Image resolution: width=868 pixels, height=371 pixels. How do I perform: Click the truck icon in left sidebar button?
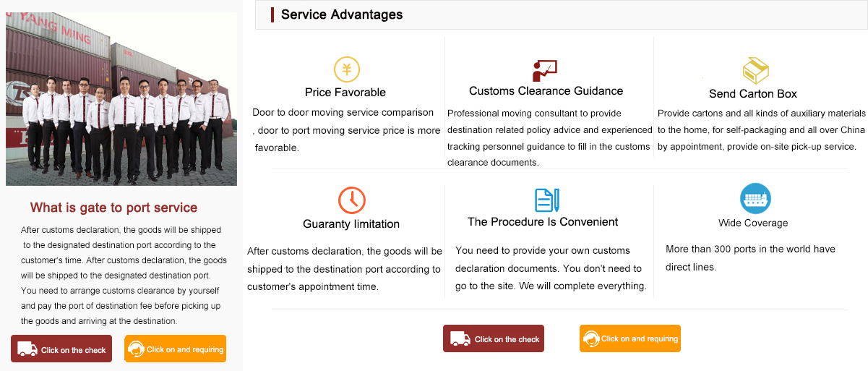pos(27,349)
